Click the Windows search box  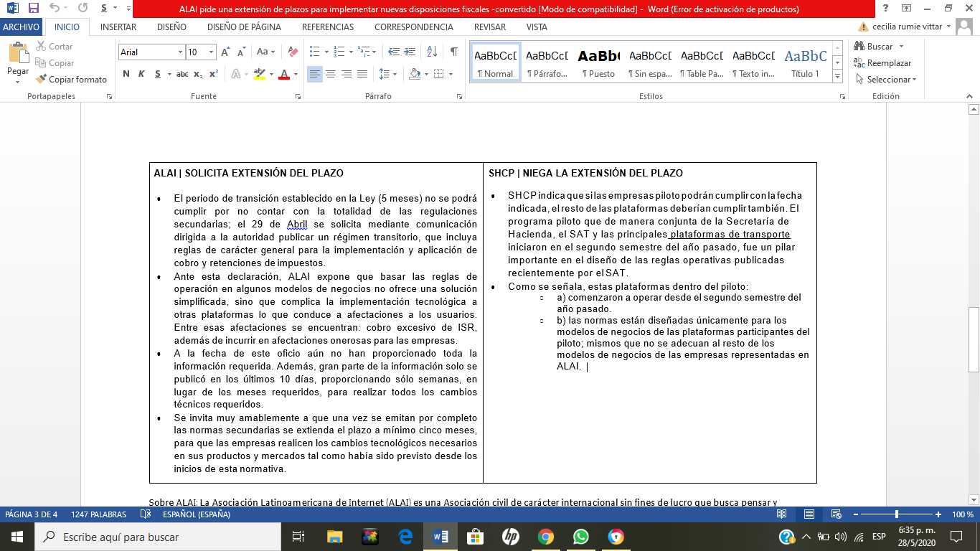(158, 537)
